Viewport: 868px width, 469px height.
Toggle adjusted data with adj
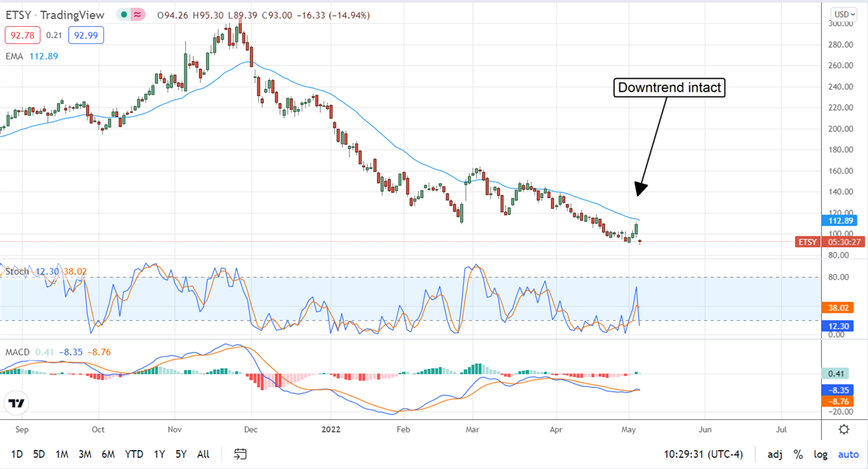click(775, 455)
